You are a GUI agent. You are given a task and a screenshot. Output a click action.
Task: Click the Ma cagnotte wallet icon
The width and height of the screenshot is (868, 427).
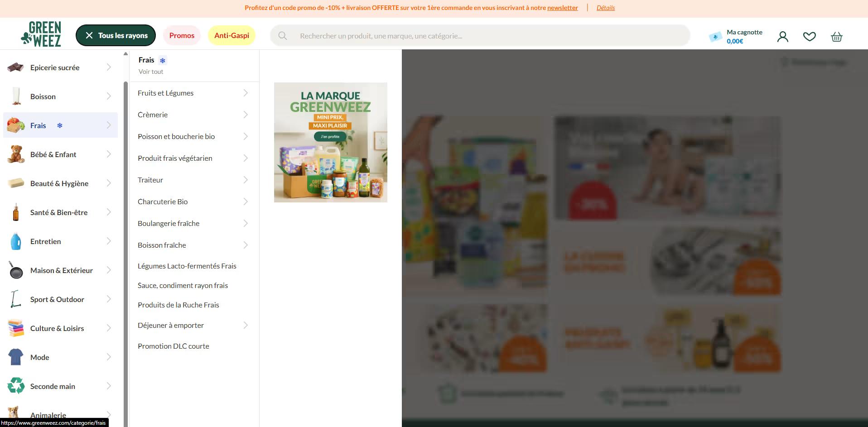click(x=716, y=37)
